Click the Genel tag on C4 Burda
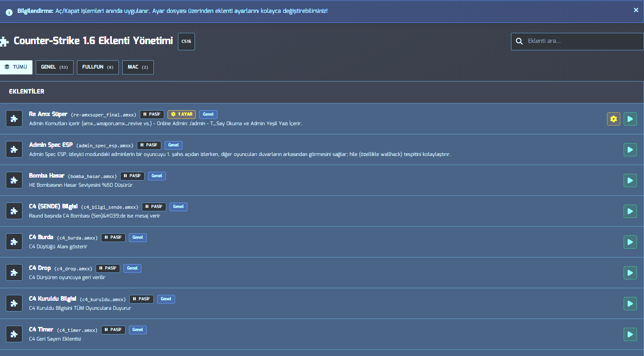Screen dimensions: 644x356 pyautogui.click(x=138, y=237)
